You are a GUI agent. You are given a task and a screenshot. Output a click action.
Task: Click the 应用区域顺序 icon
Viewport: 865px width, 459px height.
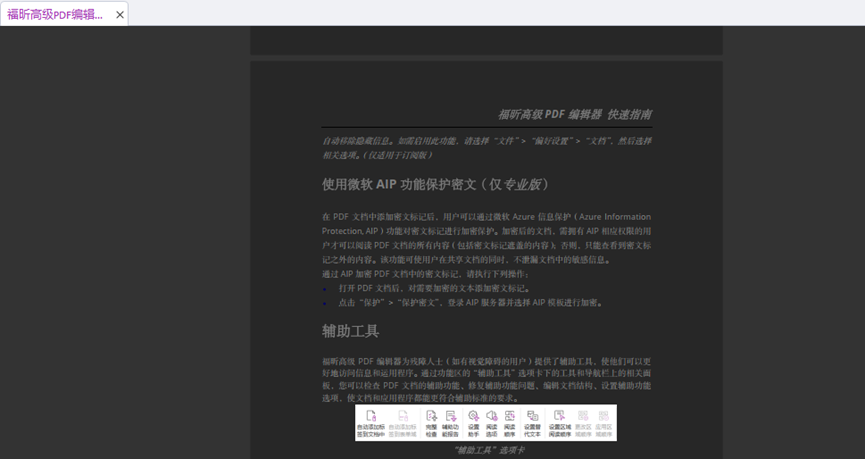click(x=603, y=422)
